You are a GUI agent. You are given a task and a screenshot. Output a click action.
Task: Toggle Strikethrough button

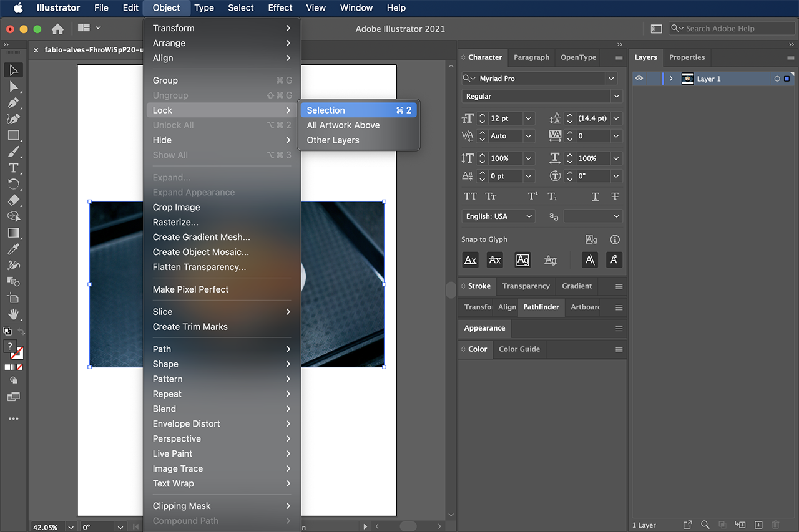[615, 196]
